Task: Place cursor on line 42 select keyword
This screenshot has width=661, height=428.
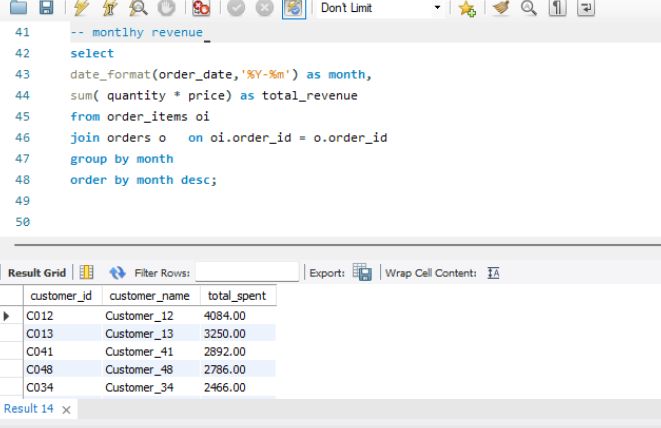Action: click(92, 54)
